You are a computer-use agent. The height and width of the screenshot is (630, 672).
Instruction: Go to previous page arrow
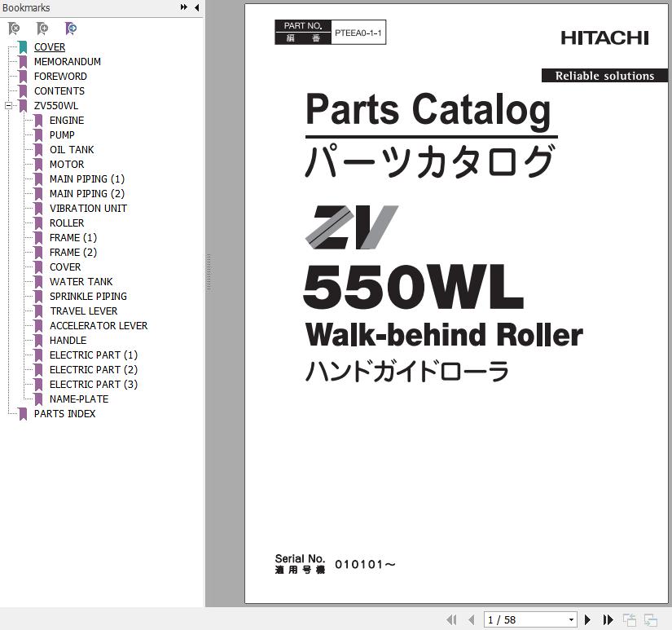(x=472, y=619)
